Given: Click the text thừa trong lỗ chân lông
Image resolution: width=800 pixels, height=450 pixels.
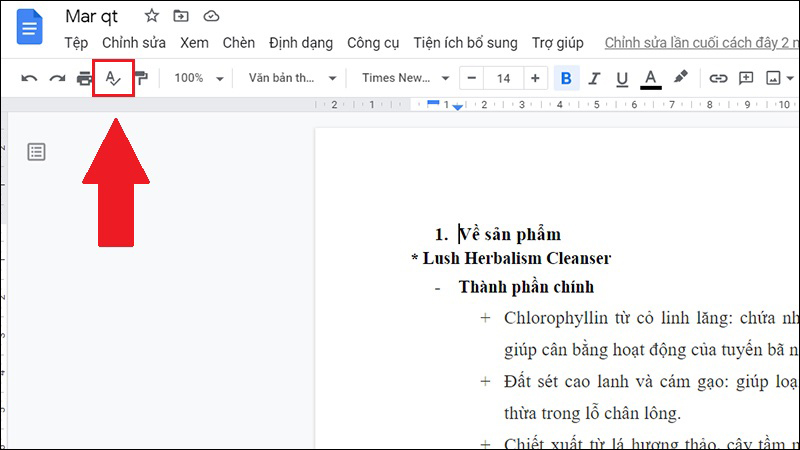Looking at the screenshot, I should [592, 413].
